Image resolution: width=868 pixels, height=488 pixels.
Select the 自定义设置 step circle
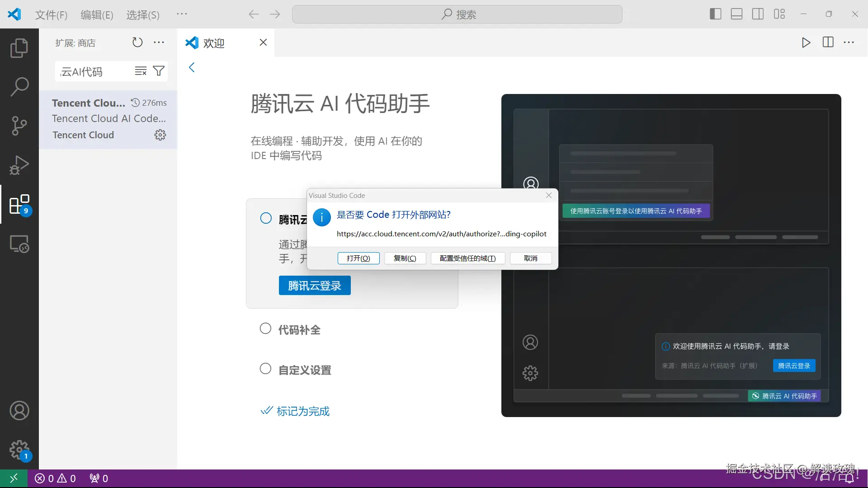(x=265, y=369)
